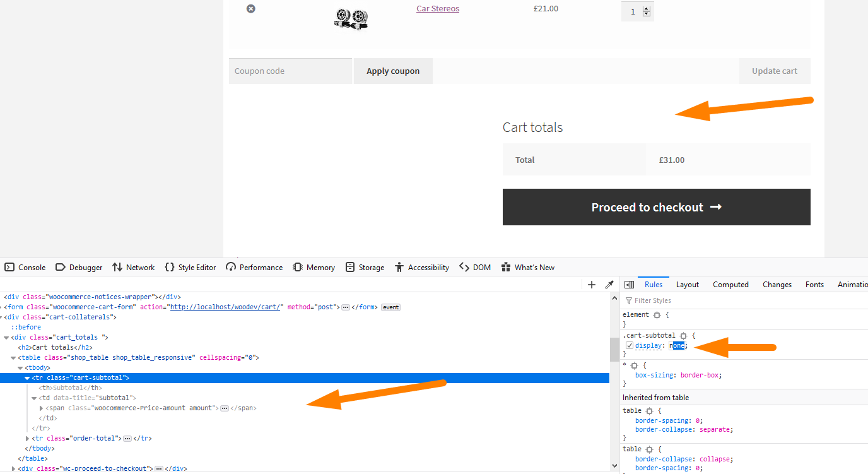Open the Car Stereos product link

coord(438,9)
